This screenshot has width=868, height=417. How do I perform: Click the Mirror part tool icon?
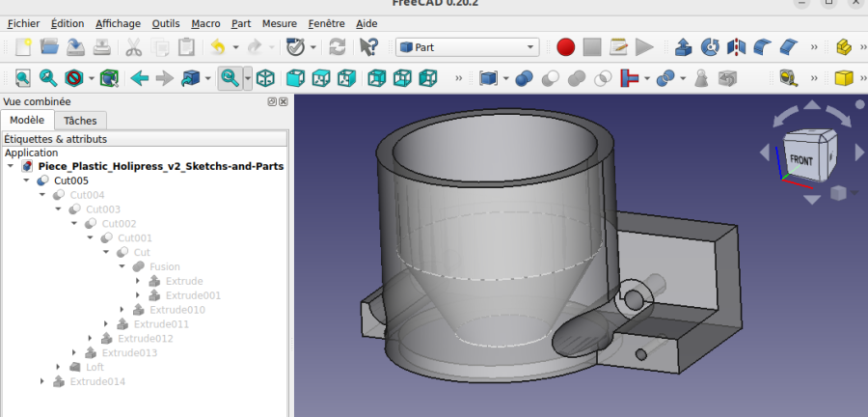pyautogui.click(x=736, y=46)
